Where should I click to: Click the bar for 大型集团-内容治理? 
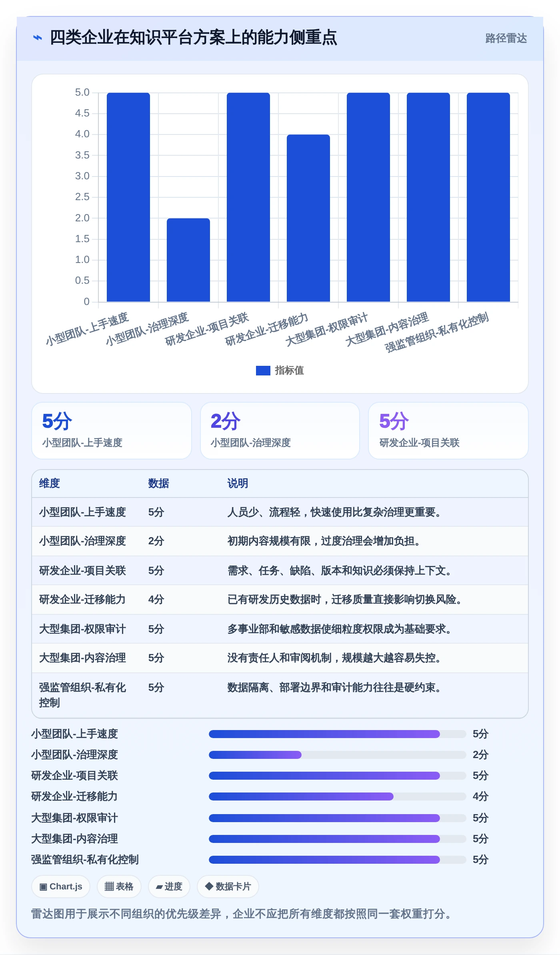click(428, 197)
